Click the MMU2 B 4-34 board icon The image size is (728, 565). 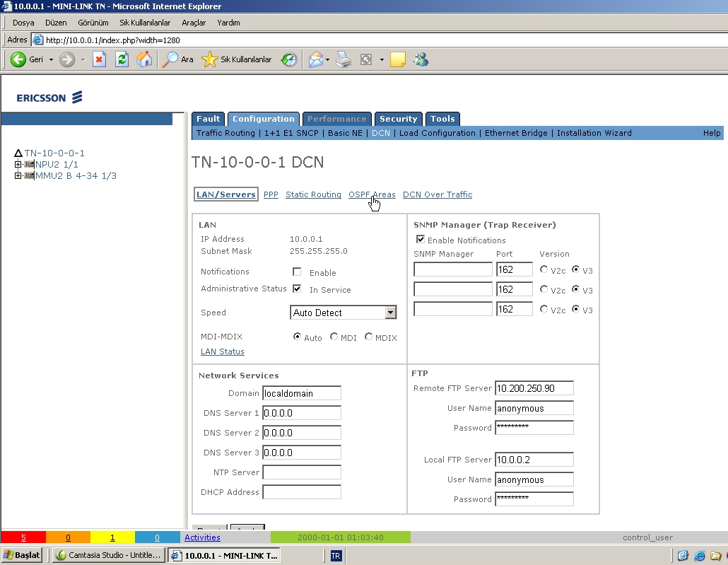click(29, 175)
